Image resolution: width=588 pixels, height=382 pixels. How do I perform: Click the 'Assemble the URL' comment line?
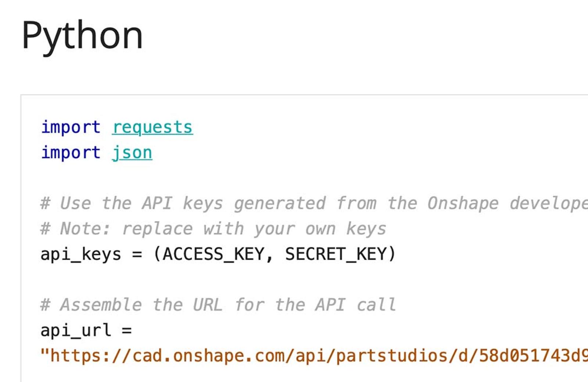(x=218, y=305)
